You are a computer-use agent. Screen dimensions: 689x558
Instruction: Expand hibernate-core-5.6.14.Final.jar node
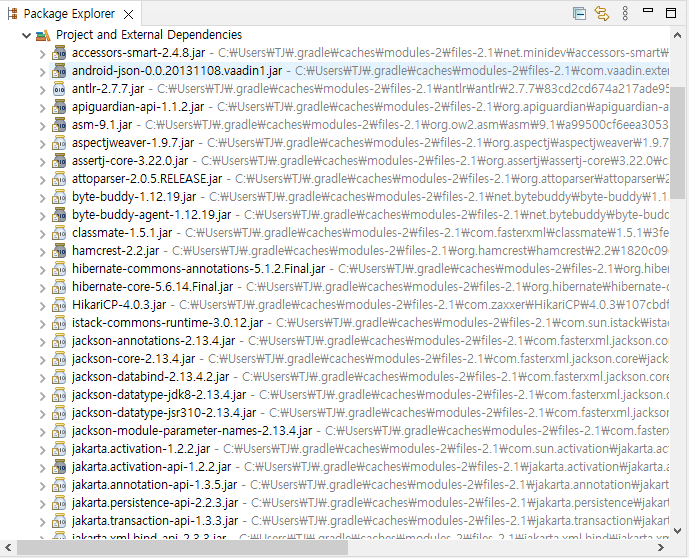coord(43,288)
